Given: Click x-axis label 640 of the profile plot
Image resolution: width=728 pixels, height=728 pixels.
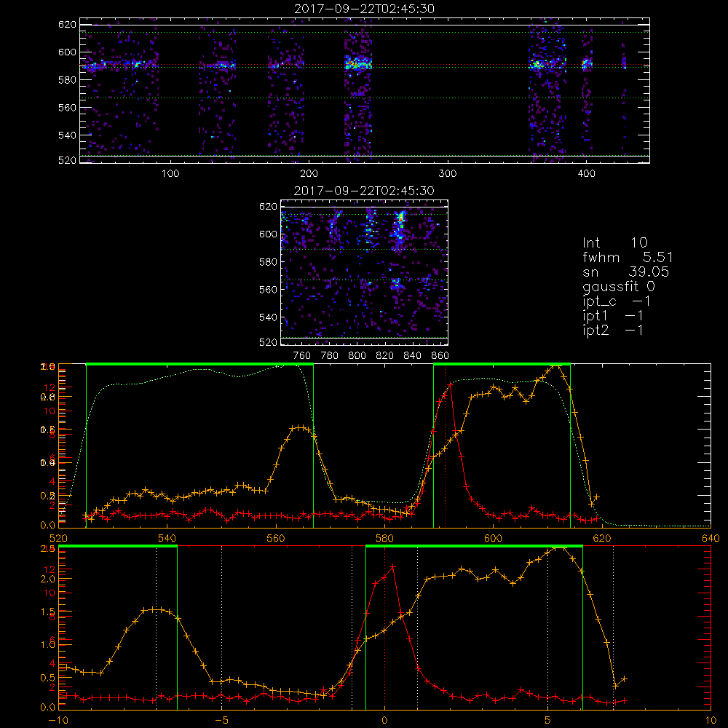Looking at the screenshot, I should click(711, 538).
